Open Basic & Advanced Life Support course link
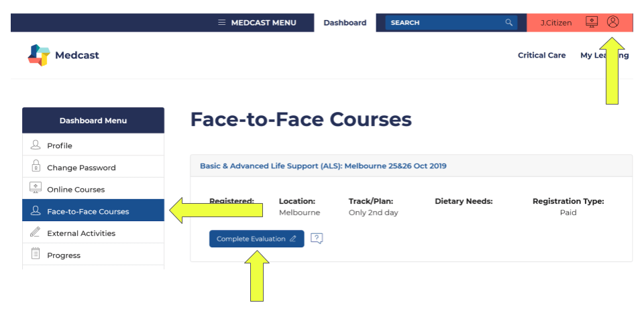 pyautogui.click(x=323, y=166)
